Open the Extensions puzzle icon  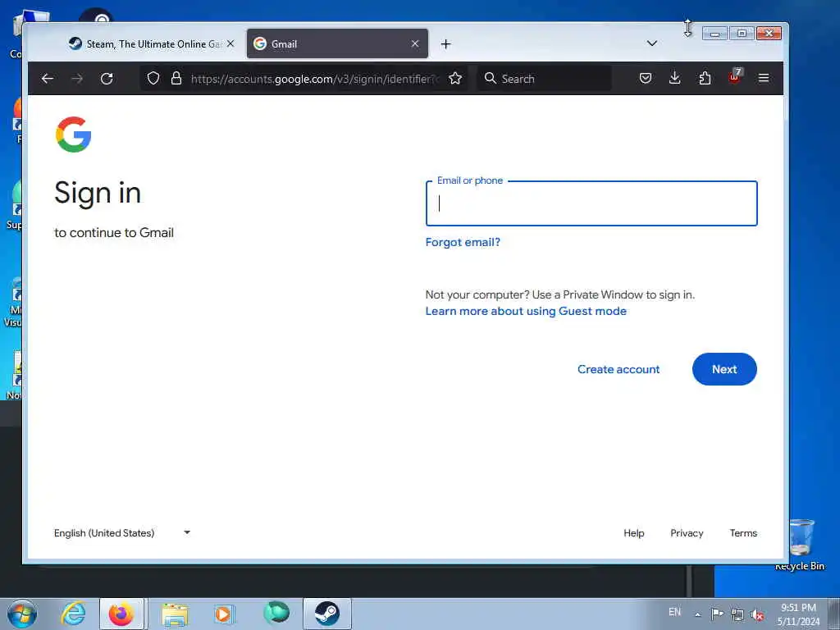tap(705, 79)
